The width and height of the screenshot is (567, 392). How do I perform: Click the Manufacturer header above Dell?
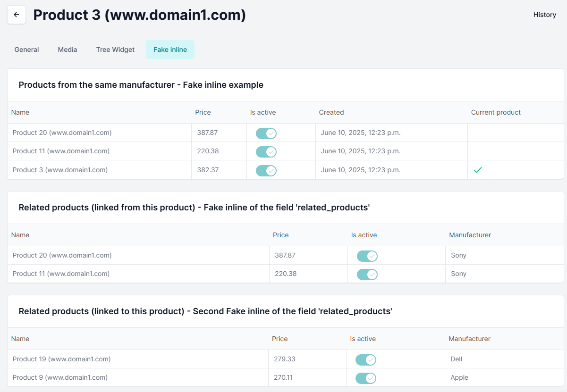(x=469, y=339)
